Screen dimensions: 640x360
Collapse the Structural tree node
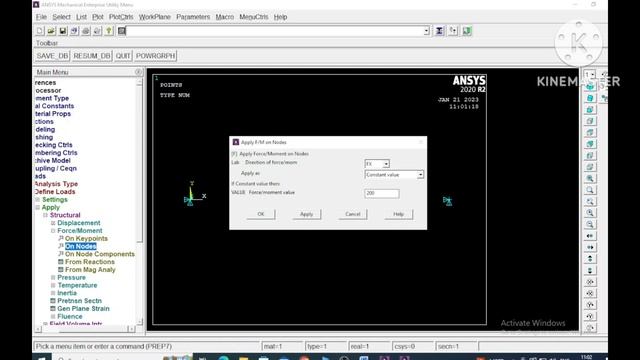coord(45,215)
